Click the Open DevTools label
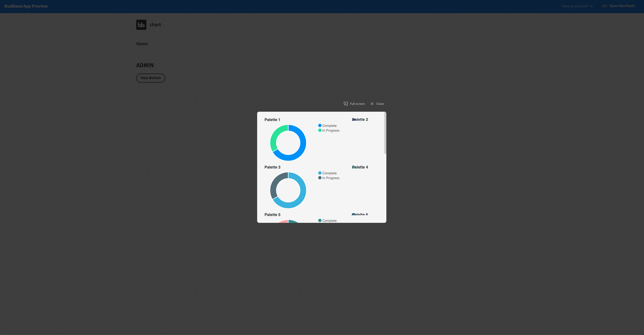 coord(622,6)
